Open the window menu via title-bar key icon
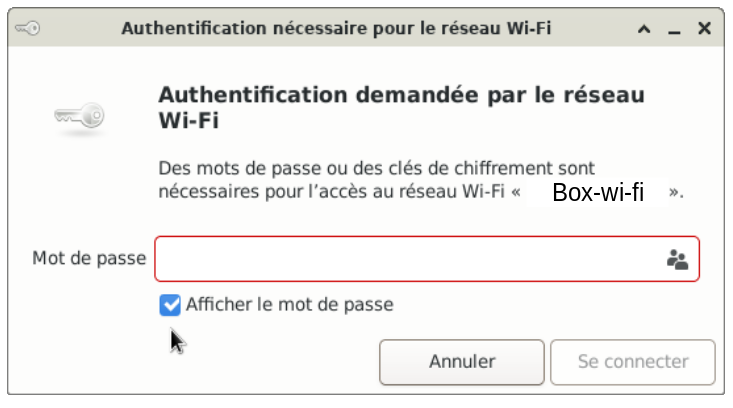 pos(28,29)
